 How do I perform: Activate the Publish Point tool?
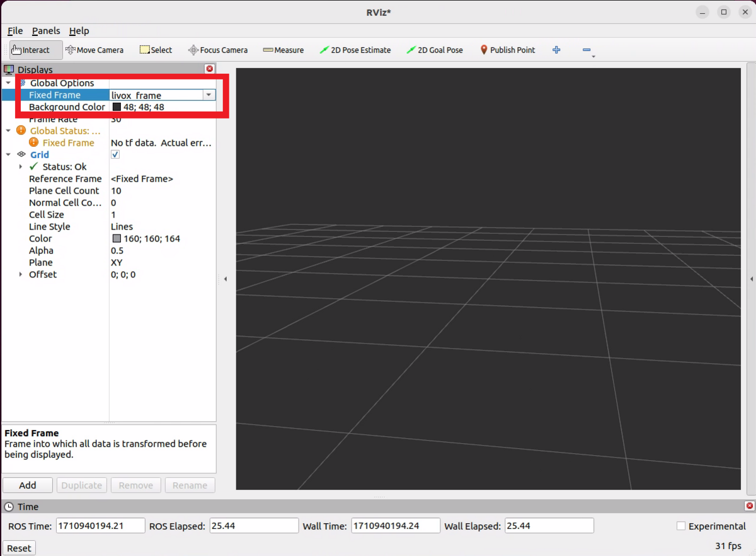point(507,49)
